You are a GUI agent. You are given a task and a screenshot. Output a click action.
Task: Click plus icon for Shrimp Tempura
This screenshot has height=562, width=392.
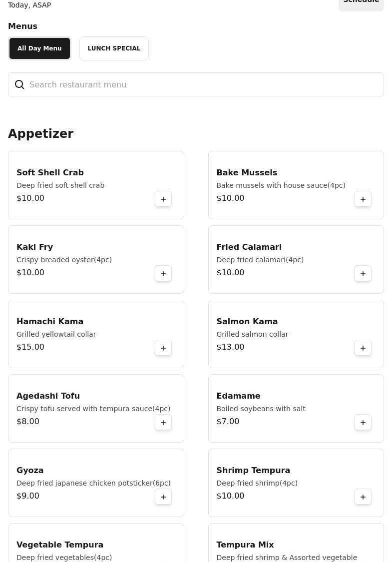point(363,497)
